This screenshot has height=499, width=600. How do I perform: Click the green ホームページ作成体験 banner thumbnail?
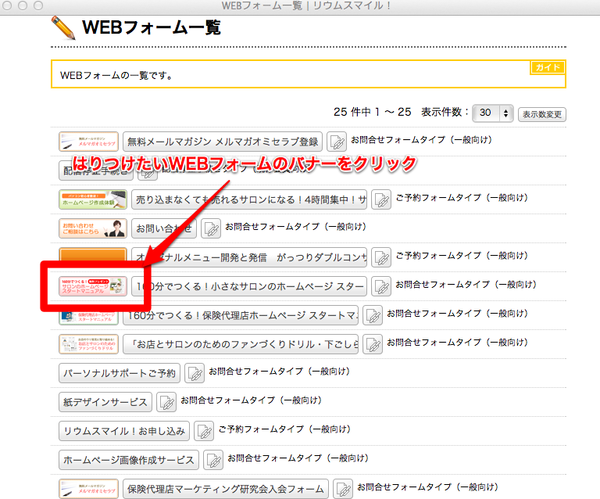93,200
